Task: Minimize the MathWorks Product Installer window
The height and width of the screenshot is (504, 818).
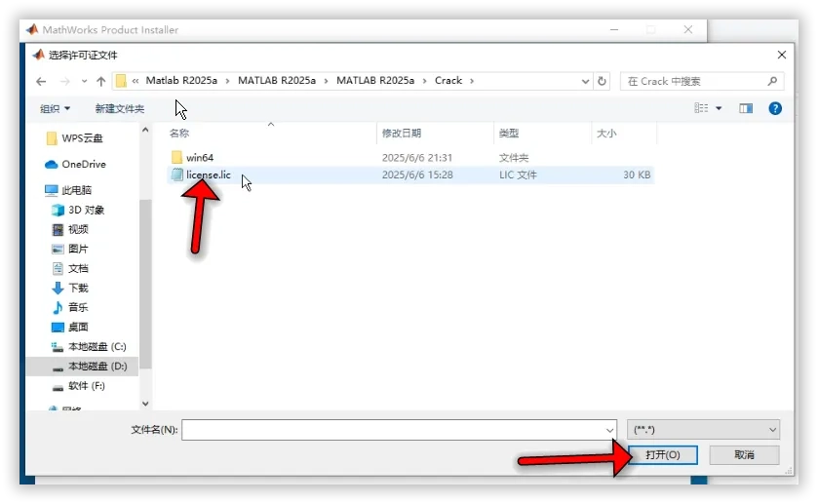Action: coord(614,30)
